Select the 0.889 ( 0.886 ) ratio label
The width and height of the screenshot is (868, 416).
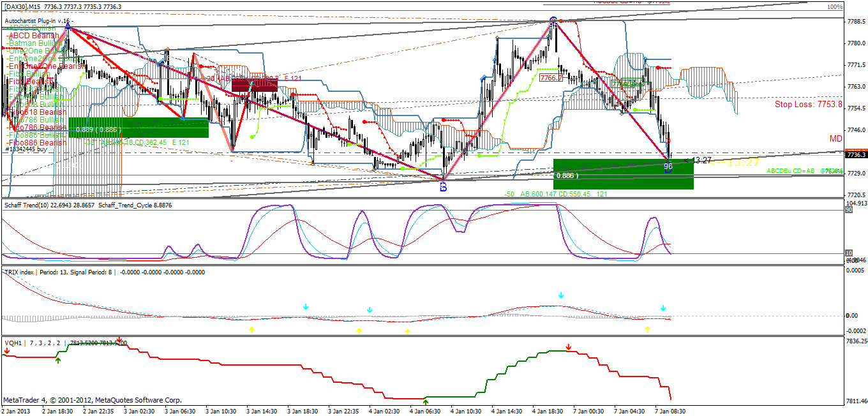[97, 130]
